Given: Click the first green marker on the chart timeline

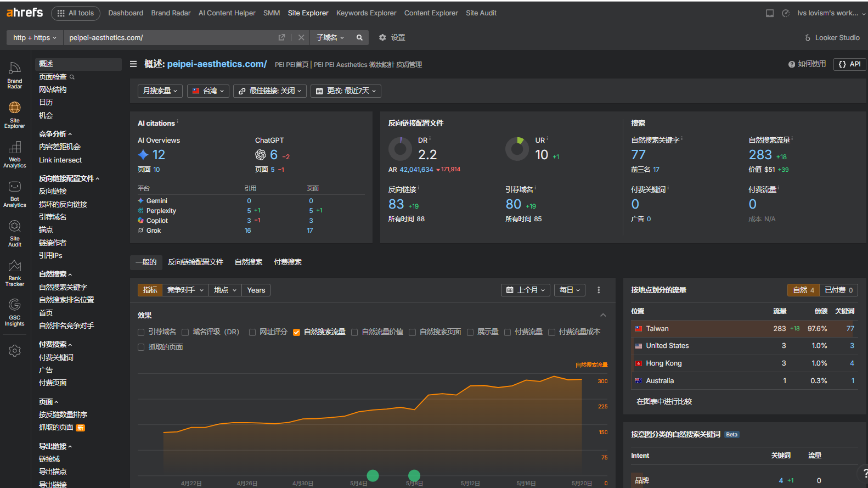Looking at the screenshot, I should [373, 475].
